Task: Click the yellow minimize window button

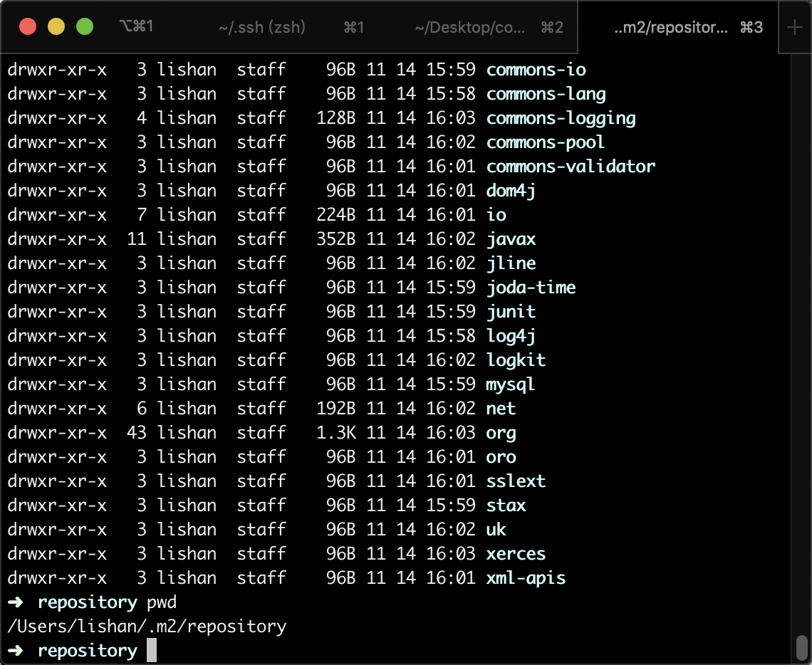Action: point(56,26)
